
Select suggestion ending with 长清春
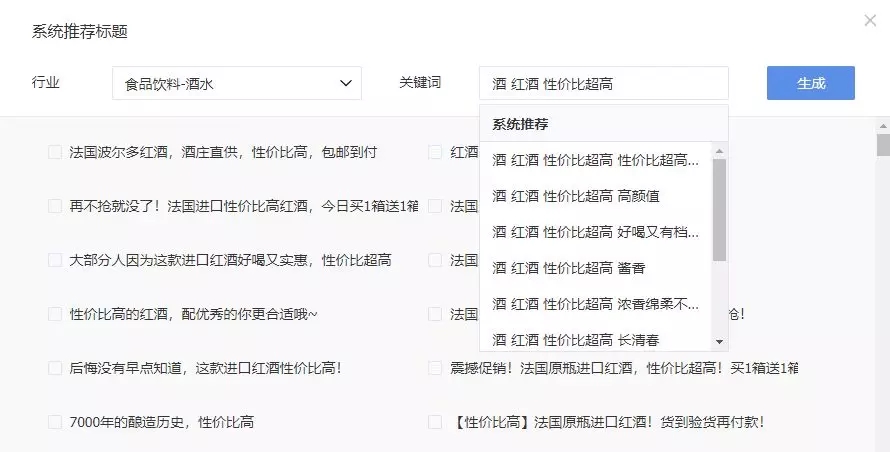595,340
